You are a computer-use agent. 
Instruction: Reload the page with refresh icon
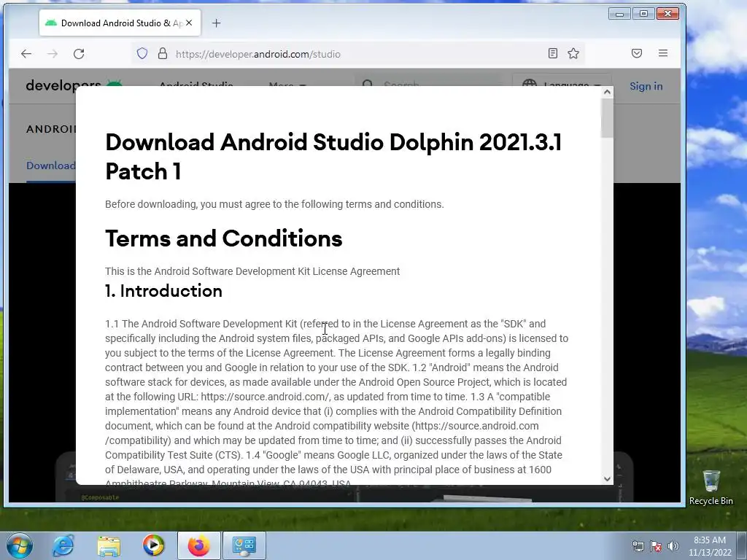(x=79, y=54)
